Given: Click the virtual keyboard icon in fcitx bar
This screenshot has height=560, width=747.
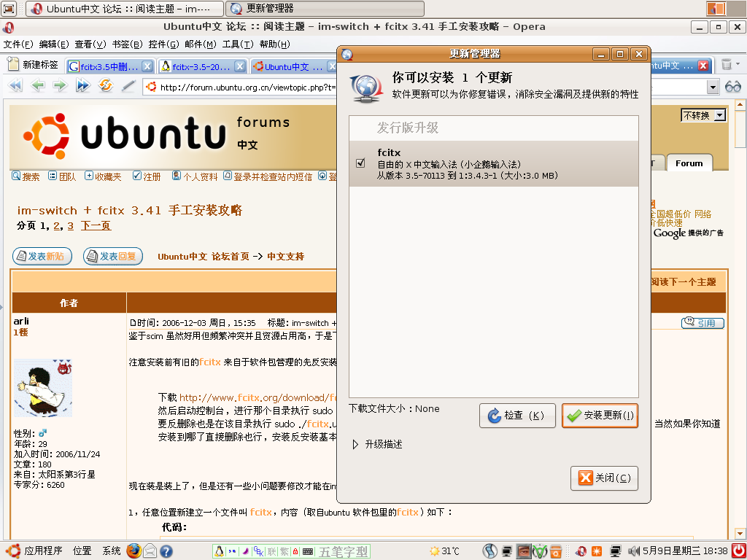Looking at the screenshot, I should (x=308, y=551).
